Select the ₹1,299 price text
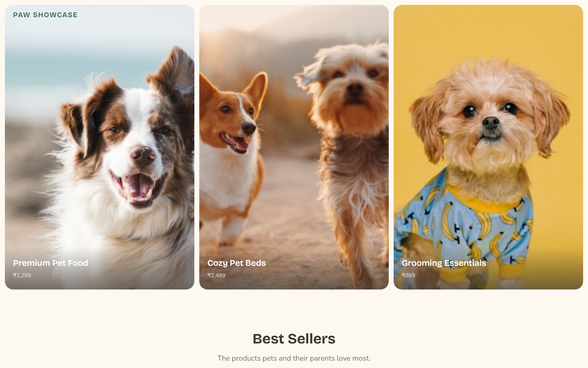 tap(22, 275)
